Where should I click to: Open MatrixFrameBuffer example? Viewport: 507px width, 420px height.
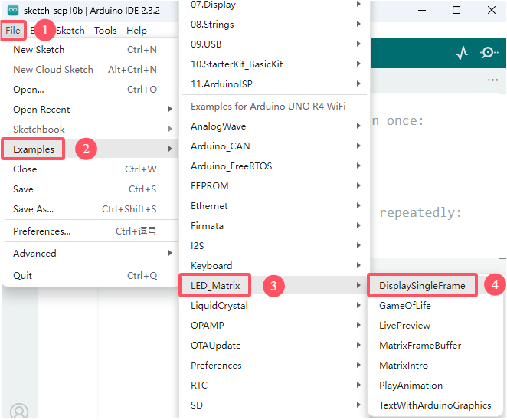pyautogui.click(x=436, y=346)
